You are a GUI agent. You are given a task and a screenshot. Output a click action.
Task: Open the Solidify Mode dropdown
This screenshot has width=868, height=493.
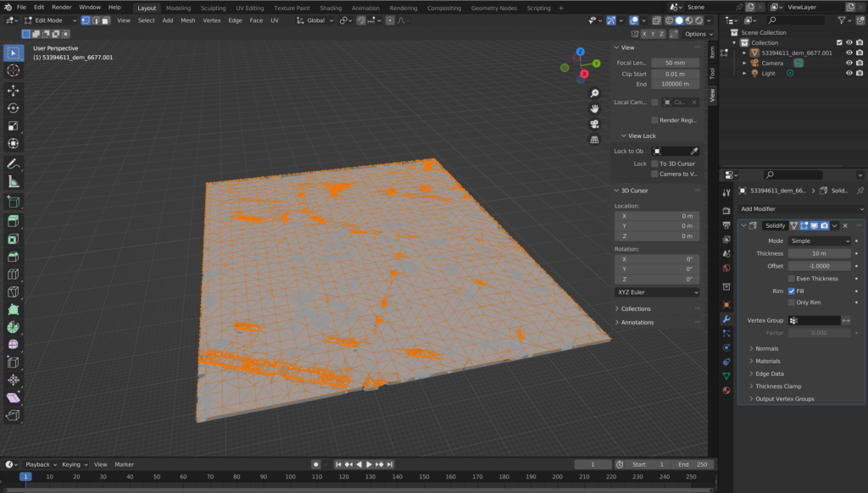(x=819, y=241)
